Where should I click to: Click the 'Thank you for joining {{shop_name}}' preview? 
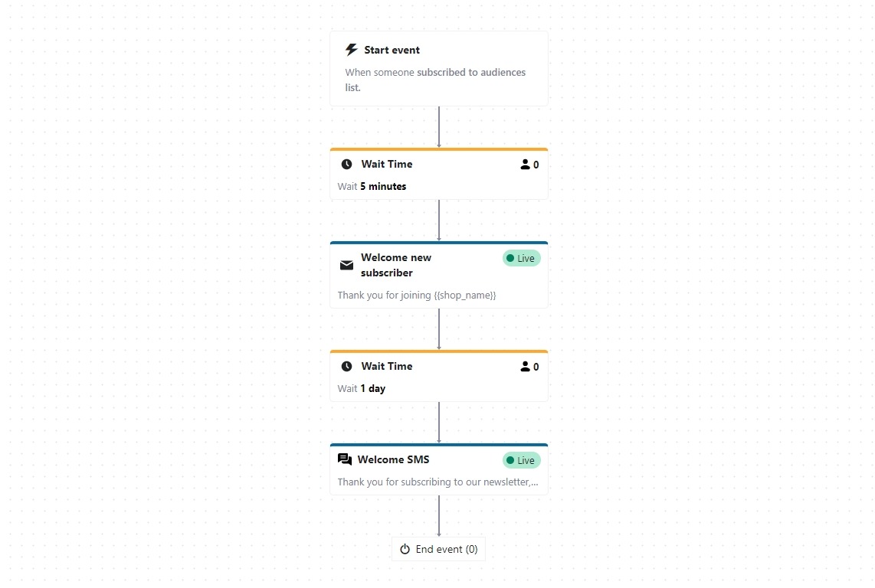[417, 295]
